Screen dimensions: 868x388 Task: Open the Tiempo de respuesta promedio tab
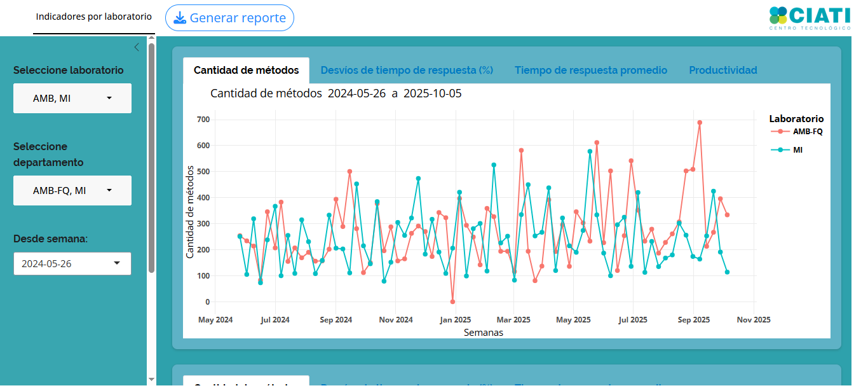591,71
